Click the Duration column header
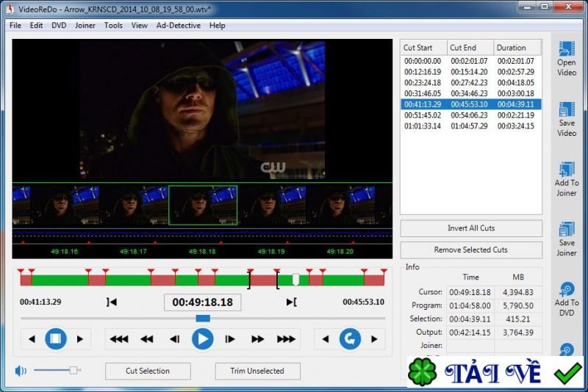This screenshot has height=392, width=588. (517, 48)
